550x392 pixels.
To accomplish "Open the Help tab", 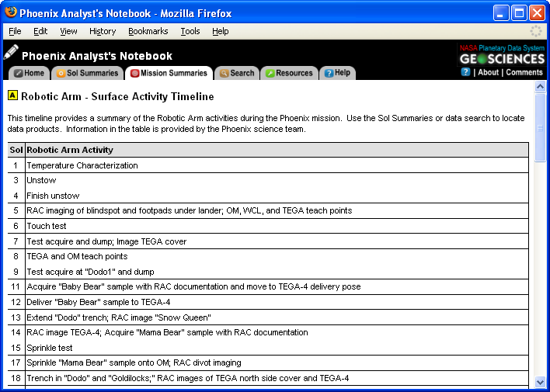I will (x=337, y=73).
